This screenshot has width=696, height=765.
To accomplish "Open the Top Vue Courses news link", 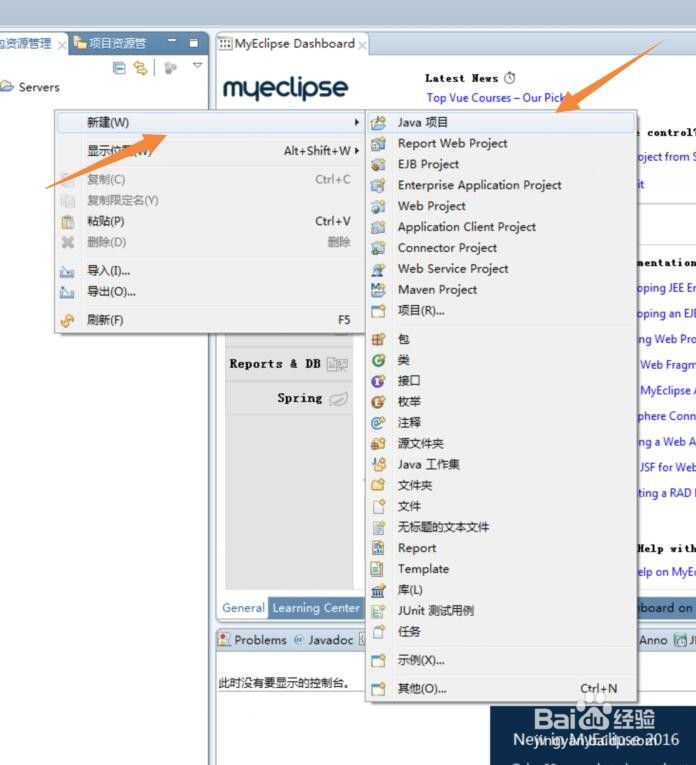I will click(495, 98).
